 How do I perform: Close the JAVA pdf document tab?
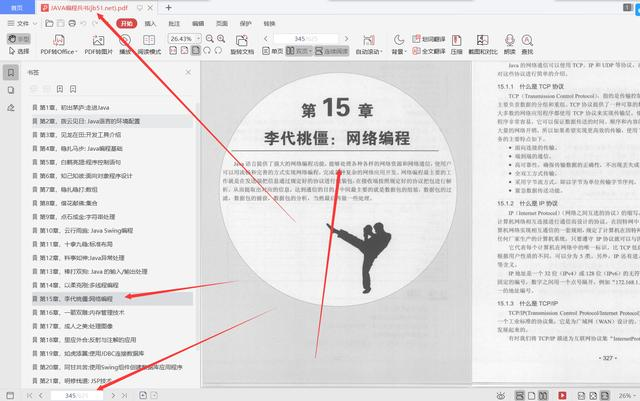coord(150,7)
